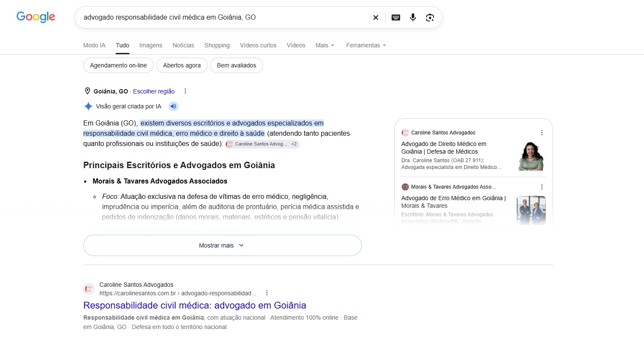Expand AI overview with Mostrar mais

(x=222, y=245)
